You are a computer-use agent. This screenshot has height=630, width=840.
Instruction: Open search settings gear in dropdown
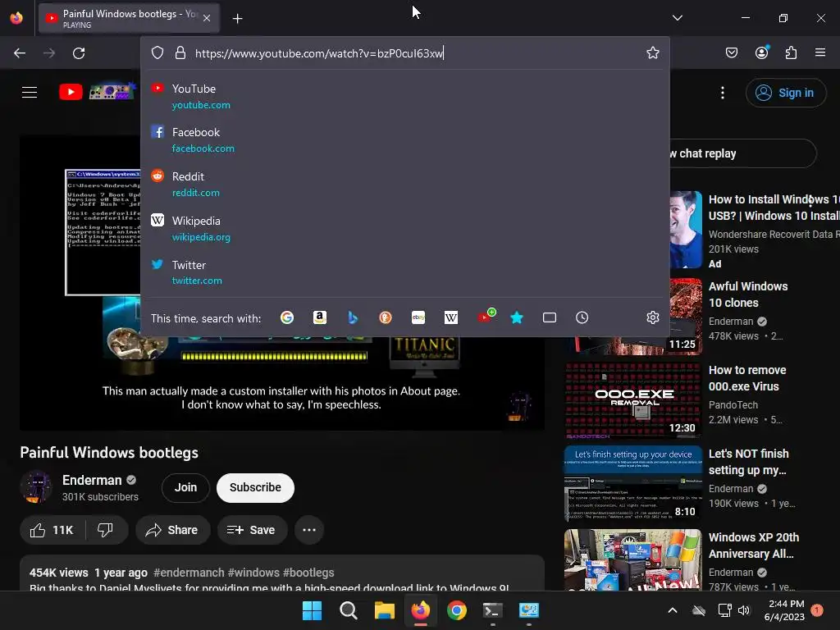(x=652, y=317)
